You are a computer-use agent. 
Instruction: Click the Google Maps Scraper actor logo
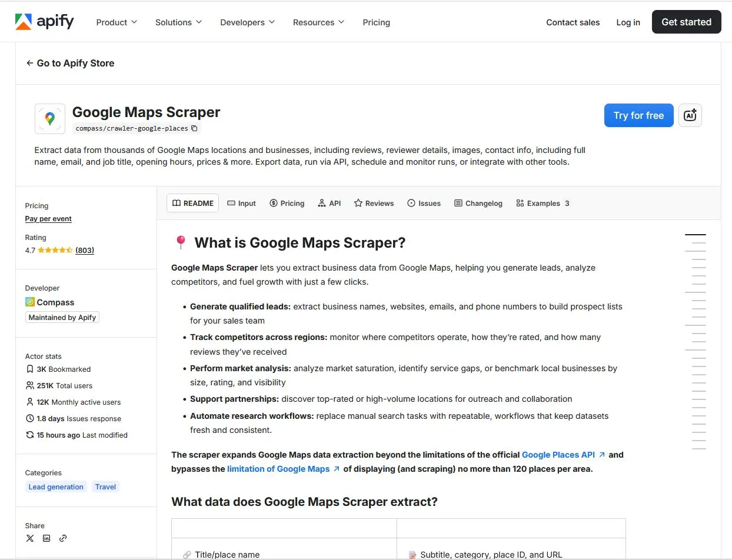pos(50,119)
